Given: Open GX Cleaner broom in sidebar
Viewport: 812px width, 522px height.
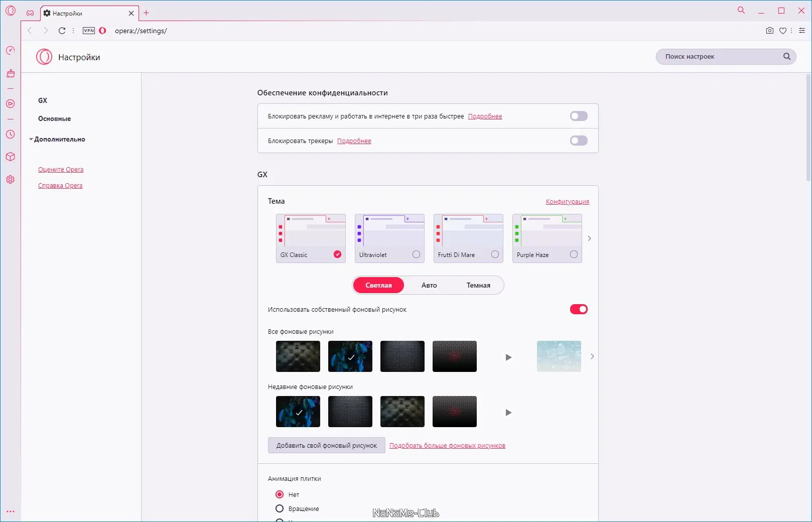Looking at the screenshot, I should pyautogui.click(x=11, y=73).
